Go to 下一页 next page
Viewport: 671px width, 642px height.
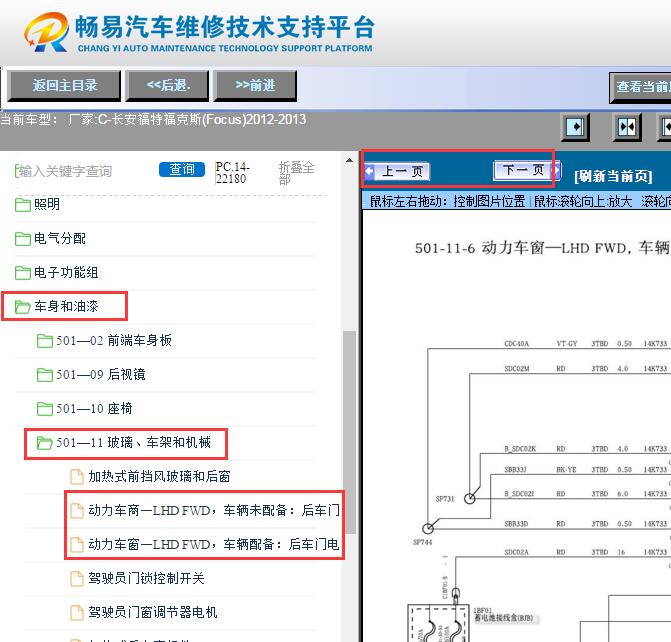pos(526,170)
